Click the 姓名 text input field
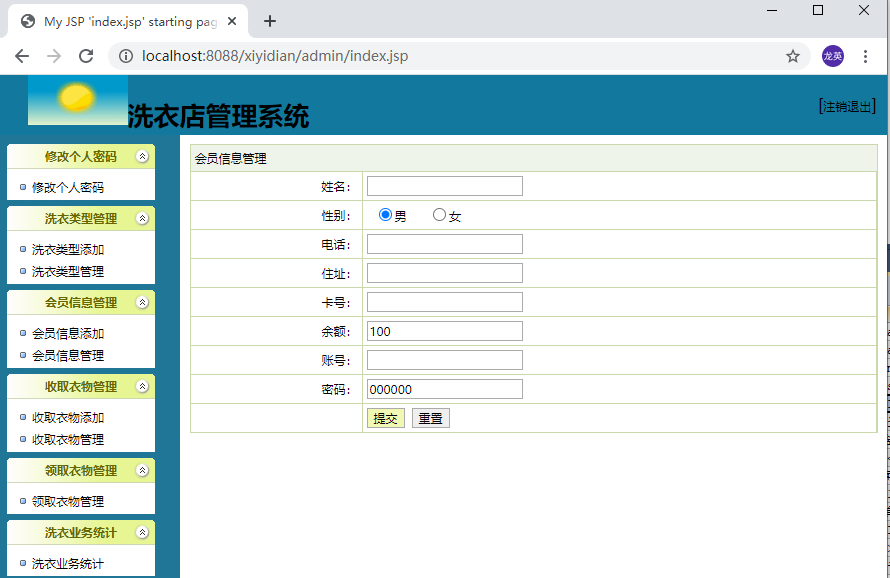This screenshot has height=578, width=890. 444,186
